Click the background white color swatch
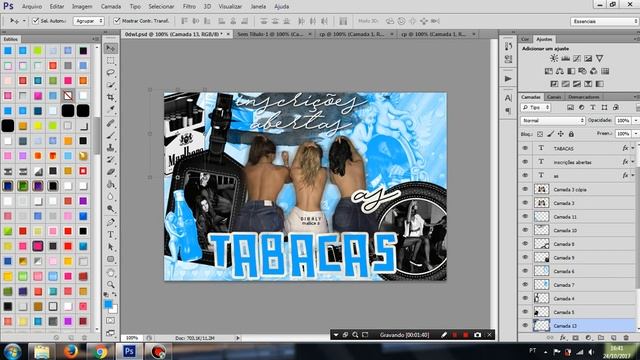Viewport: 640px width, 360px height. click(114, 310)
